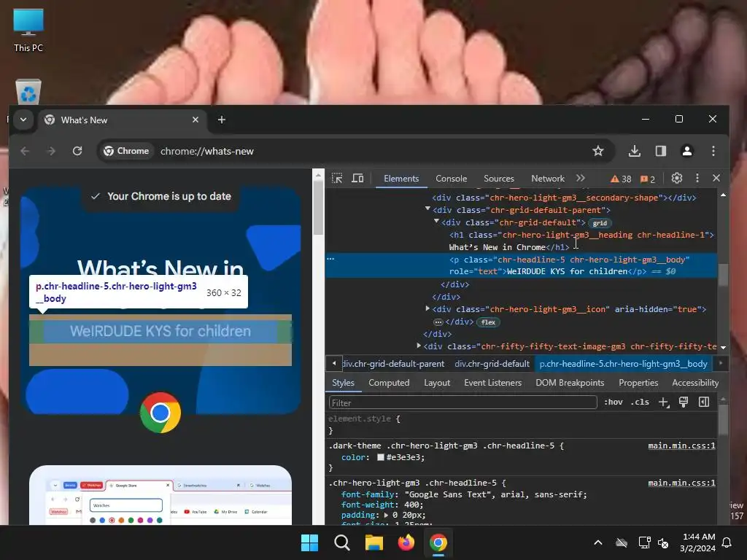Open the Accessibility subtab
Image resolution: width=747 pixels, height=560 pixels.
point(695,383)
